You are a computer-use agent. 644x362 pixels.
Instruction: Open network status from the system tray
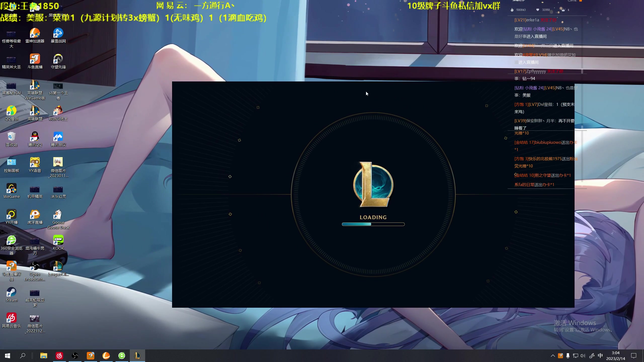pyautogui.click(x=575, y=356)
